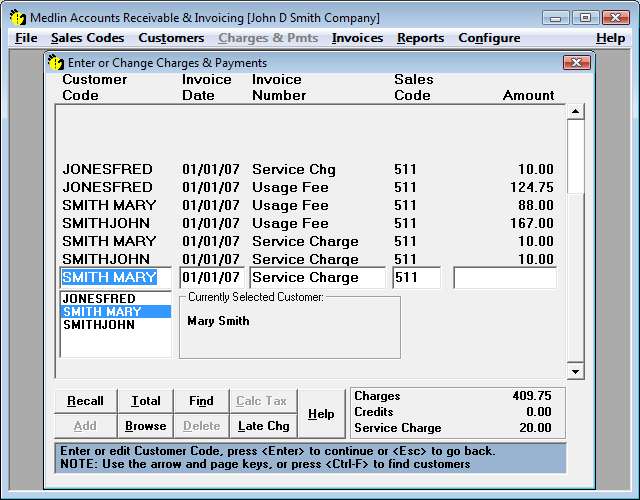Click the empty Amount input field
Viewport: 640px width, 500px height.
point(505,278)
